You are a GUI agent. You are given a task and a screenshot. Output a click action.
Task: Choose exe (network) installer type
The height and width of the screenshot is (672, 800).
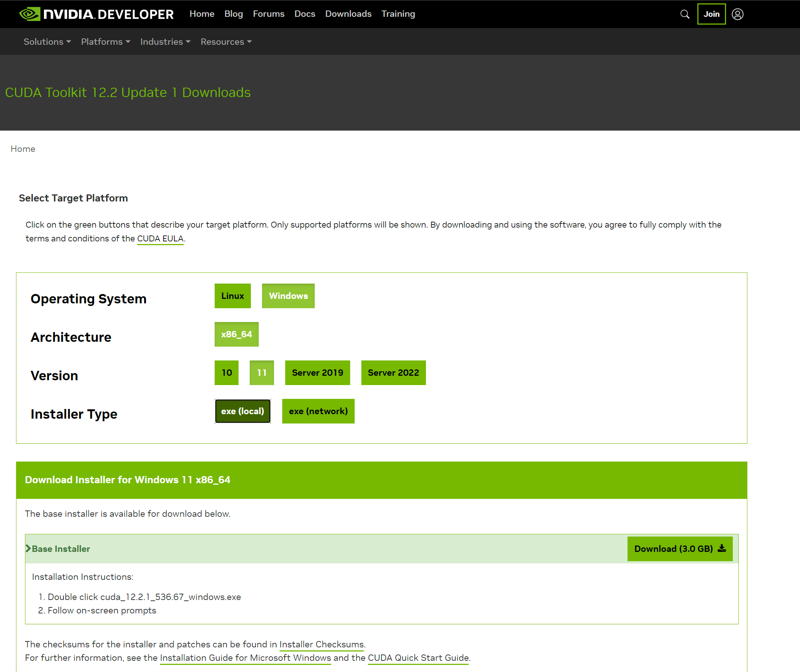click(x=318, y=412)
